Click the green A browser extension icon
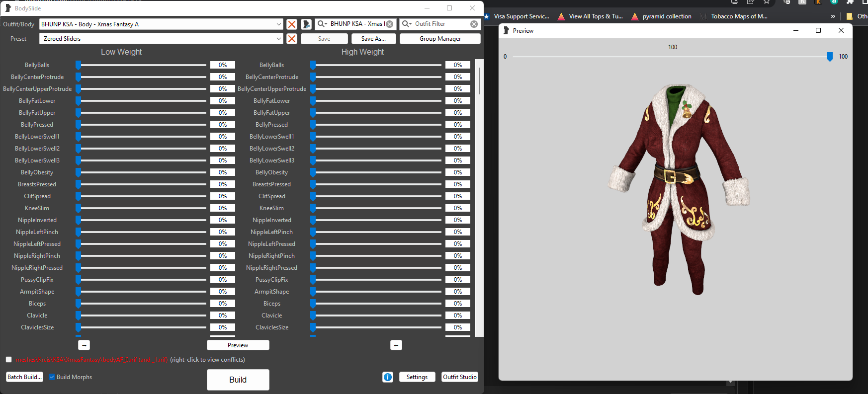 (x=834, y=2)
